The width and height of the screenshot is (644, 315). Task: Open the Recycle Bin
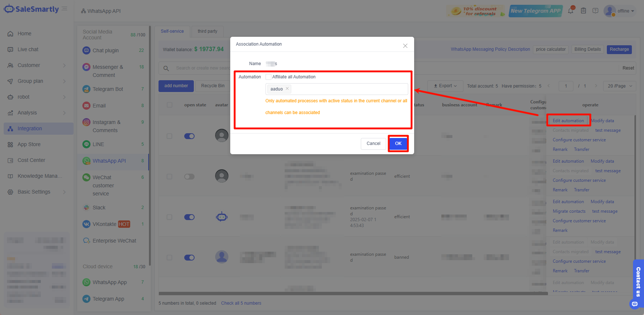213,86
